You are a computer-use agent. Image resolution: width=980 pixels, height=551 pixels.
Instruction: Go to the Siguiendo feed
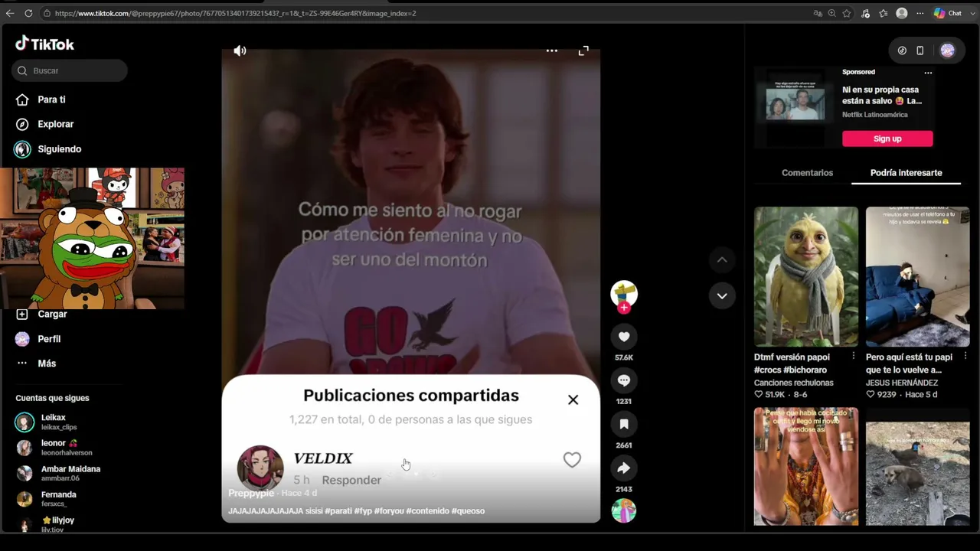tap(48, 149)
